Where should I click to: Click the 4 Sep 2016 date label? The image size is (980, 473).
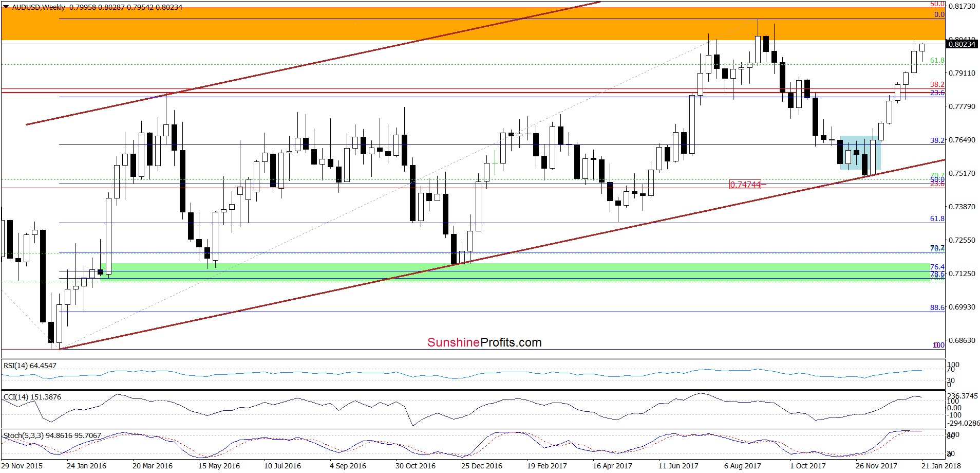coord(348,466)
